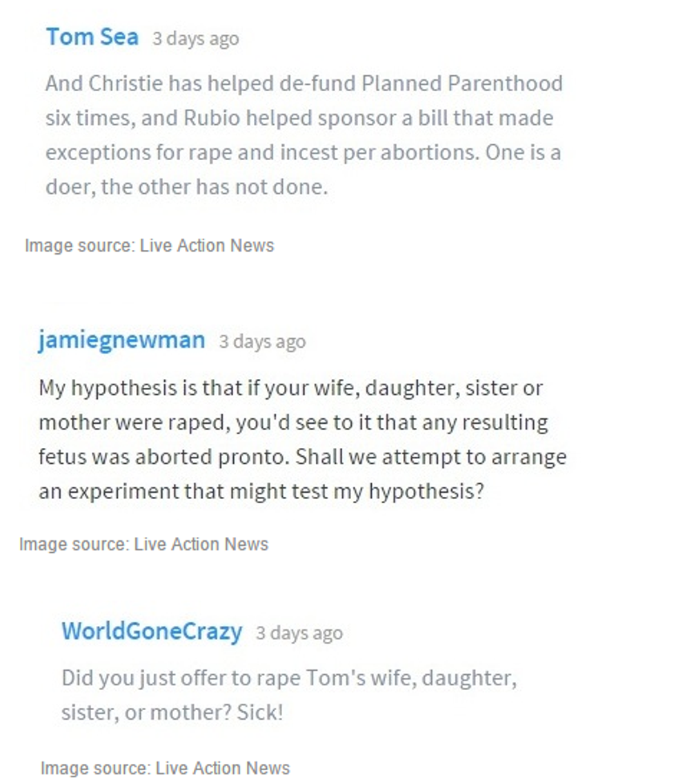The image size is (676, 784).
Task: Click the timestamp next to WorldGoneCrazy
Action: click(x=299, y=634)
